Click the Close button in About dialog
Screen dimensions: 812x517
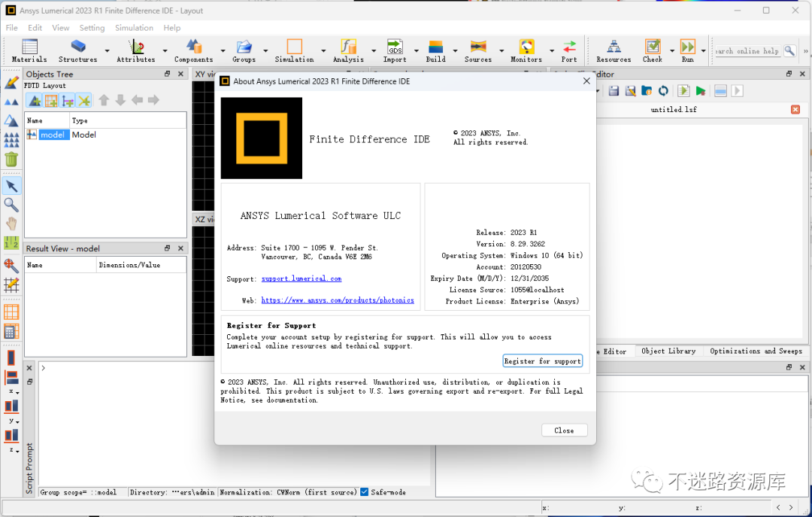(x=564, y=430)
